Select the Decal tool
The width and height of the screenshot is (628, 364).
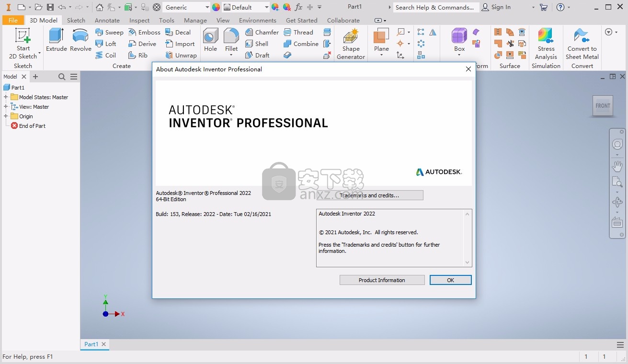coord(178,32)
